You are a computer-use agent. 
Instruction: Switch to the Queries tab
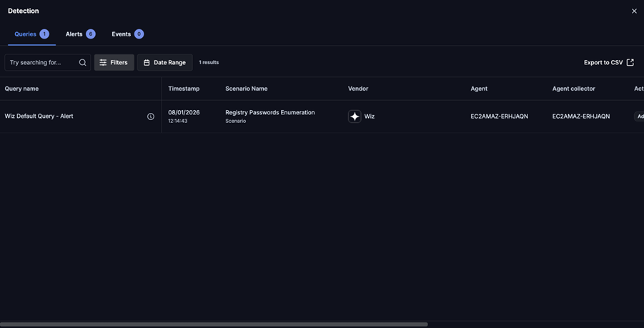click(26, 34)
